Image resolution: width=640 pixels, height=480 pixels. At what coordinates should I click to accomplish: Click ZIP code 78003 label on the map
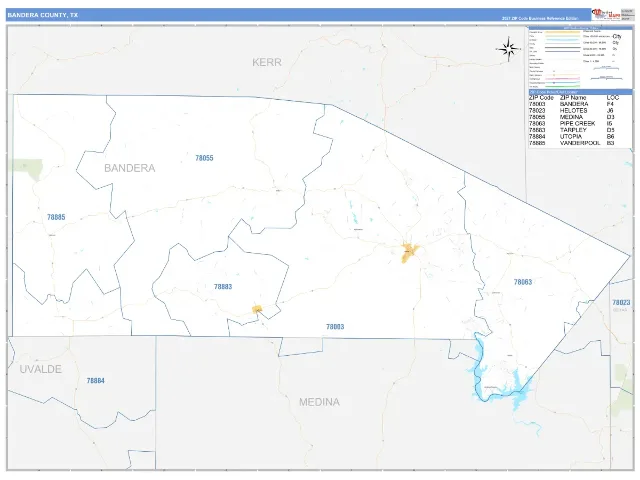pyautogui.click(x=335, y=327)
